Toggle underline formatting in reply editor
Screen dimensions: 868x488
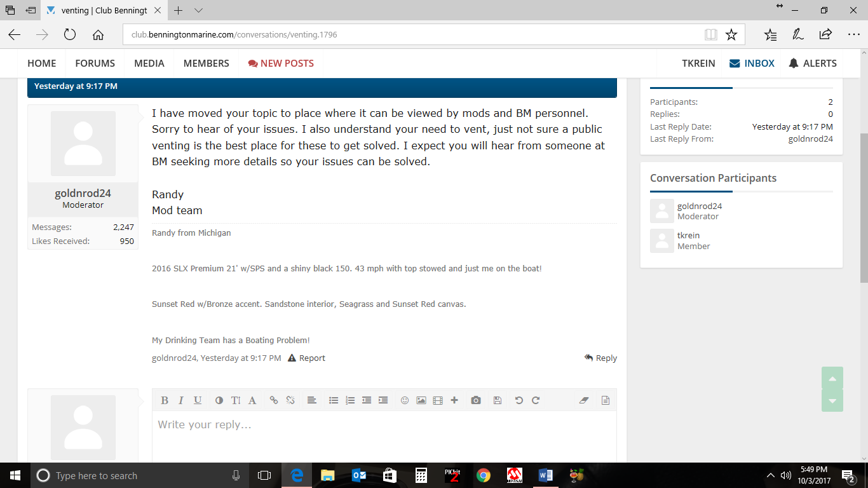pyautogui.click(x=198, y=400)
